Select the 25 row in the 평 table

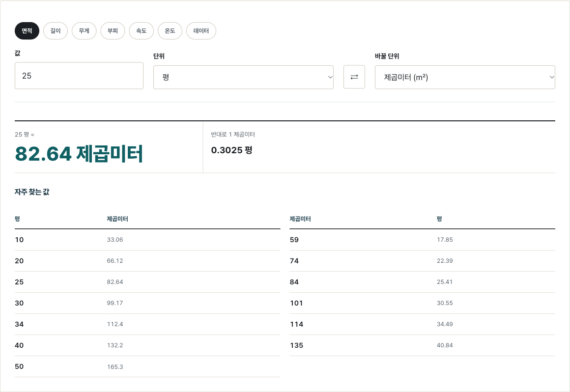pos(19,282)
